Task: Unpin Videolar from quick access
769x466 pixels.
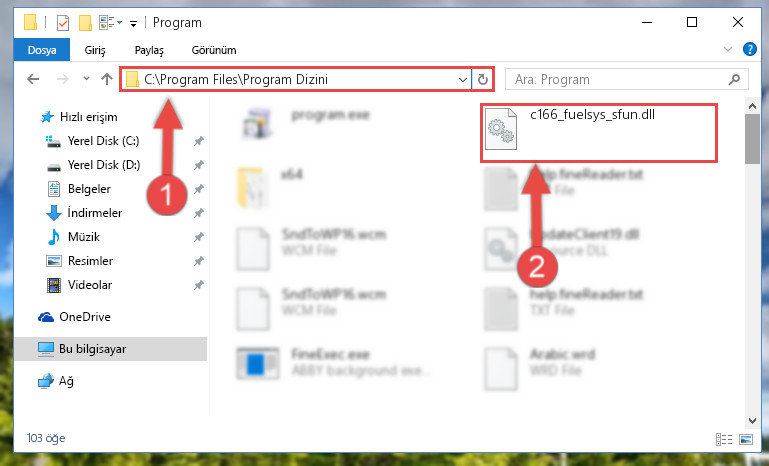Action: pos(199,285)
